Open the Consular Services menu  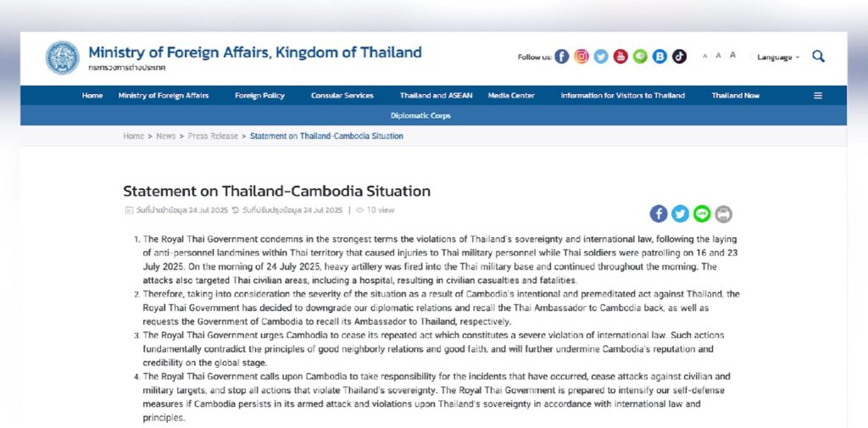342,96
